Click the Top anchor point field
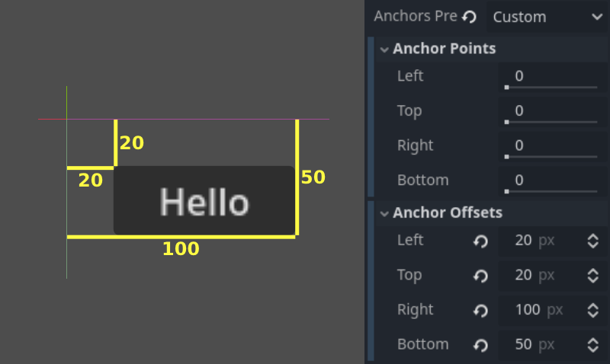Viewport: 610px width, 364px height. click(551, 111)
